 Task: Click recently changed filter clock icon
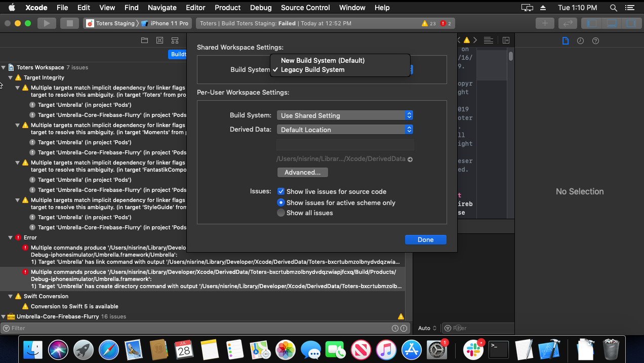click(395, 328)
